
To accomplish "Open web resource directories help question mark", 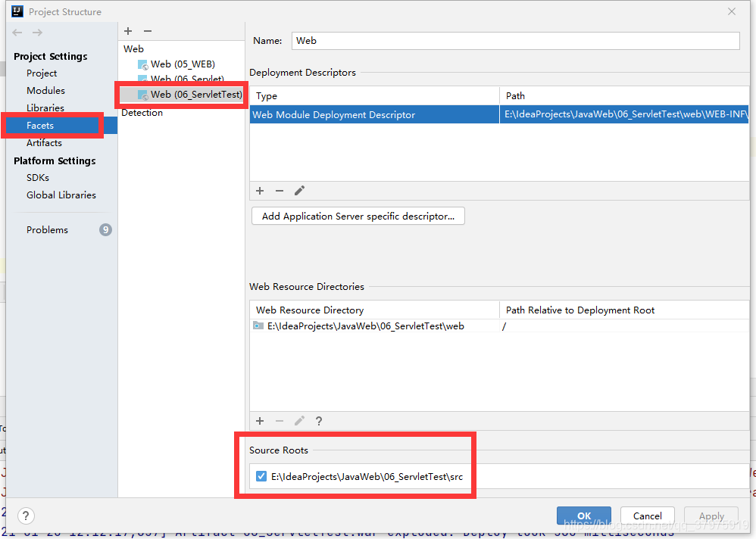I will tap(319, 421).
